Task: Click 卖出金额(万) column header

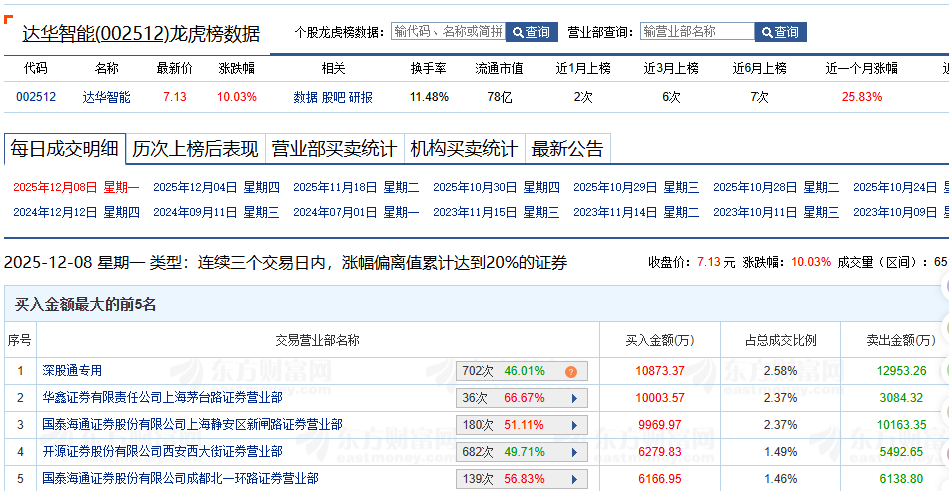Action: [901, 341]
